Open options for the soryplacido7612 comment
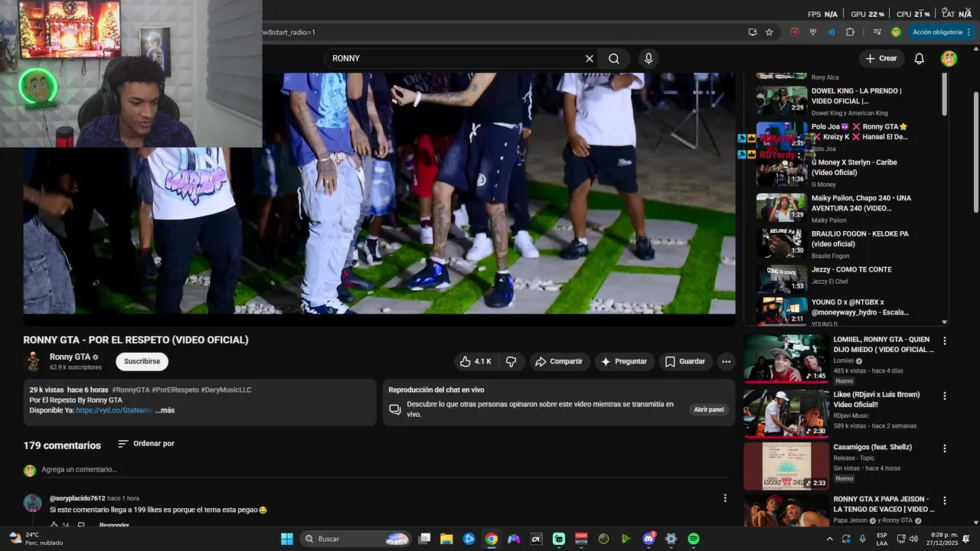 725,498
